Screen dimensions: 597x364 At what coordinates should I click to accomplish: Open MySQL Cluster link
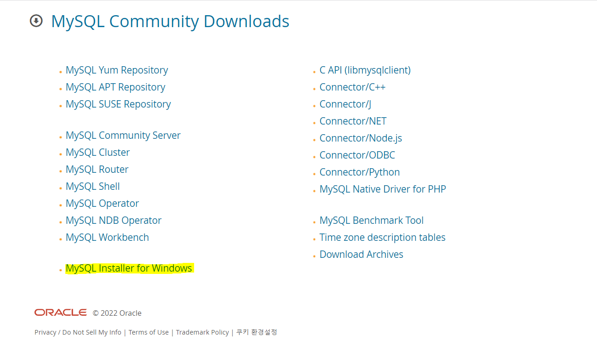click(x=98, y=153)
